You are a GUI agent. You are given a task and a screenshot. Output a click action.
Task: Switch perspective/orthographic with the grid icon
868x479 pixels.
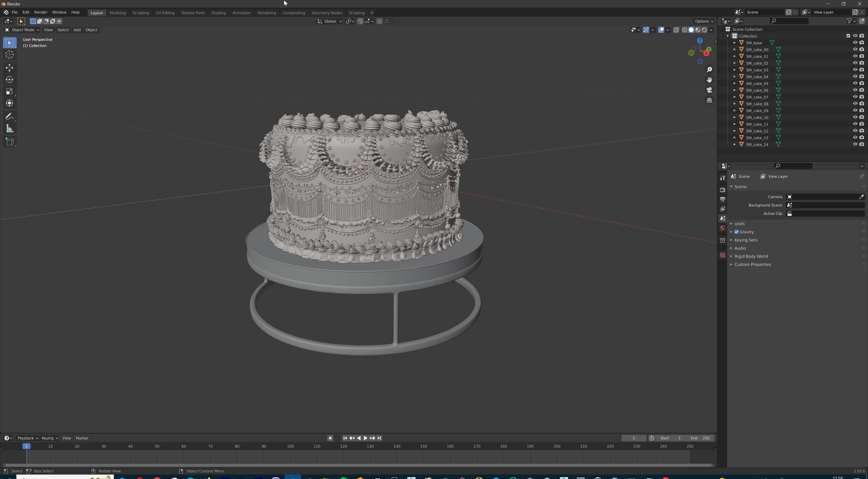(709, 100)
